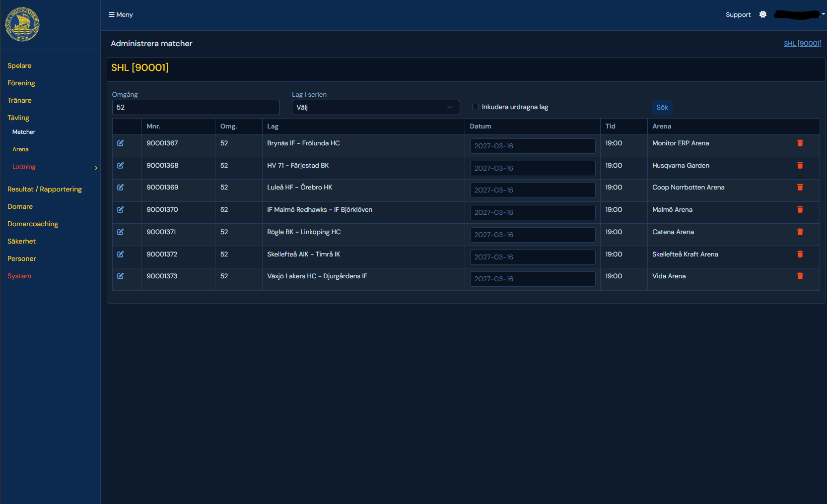Edit match 90001370 Malmö Redhawks – Björklöven
Viewport: 827px width, 504px height.
pyautogui.click(x=120, y=209)
